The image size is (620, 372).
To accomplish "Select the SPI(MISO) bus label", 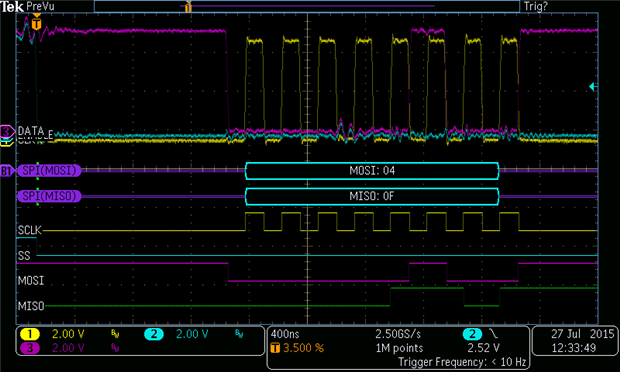I will pyautogui.click(x=49, y=196).
